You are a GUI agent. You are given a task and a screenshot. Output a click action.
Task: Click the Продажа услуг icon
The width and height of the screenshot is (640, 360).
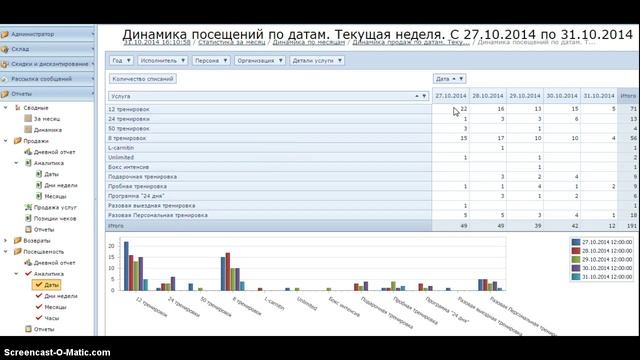pyautogui.click(x=28, y=207)
